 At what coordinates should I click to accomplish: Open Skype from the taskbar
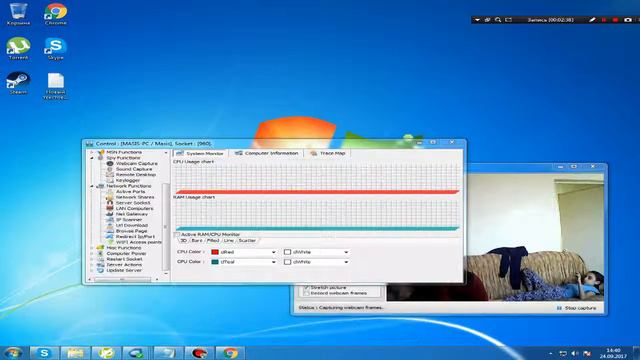pyautogui.click(x=44, y=353)
